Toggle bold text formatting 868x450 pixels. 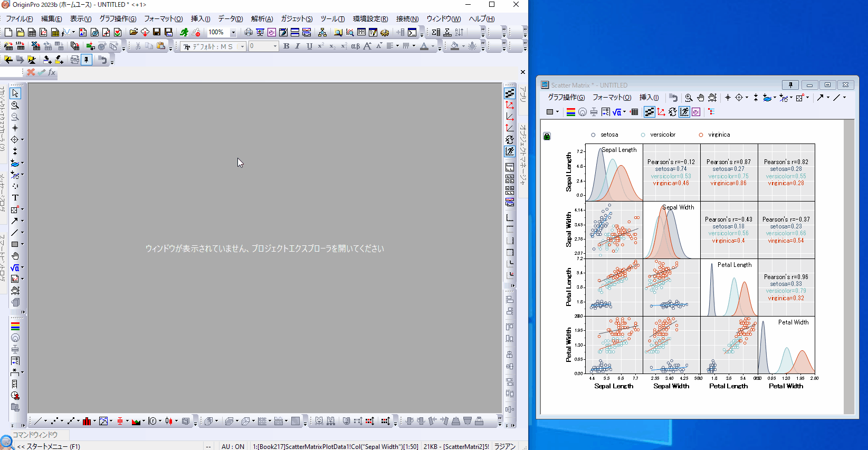click(286, 46)
